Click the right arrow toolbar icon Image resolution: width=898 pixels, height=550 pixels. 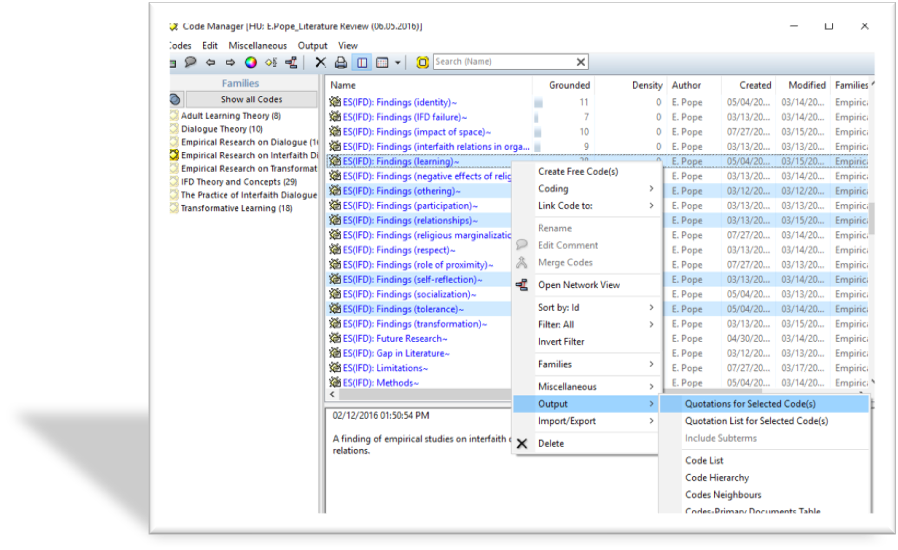click(x=230, y=62)
